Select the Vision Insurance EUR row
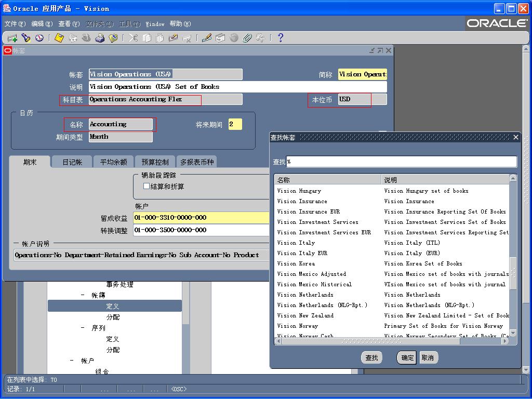 coord(392,211)
